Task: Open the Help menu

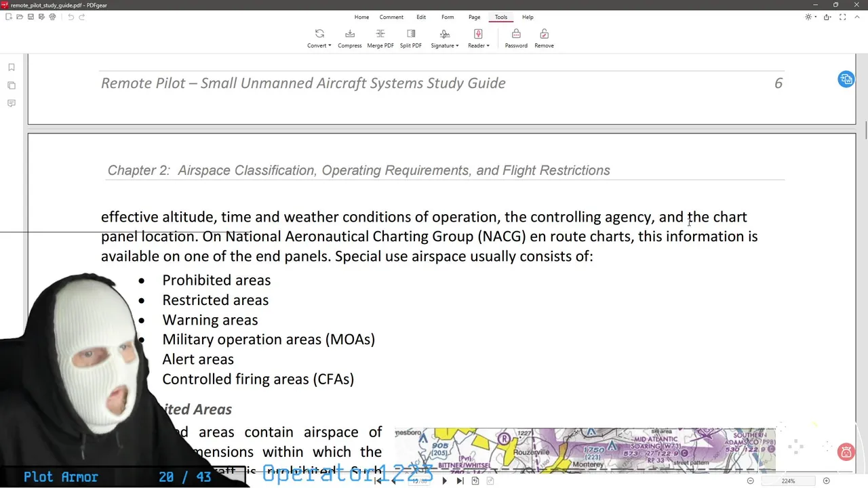Action: 528,17
